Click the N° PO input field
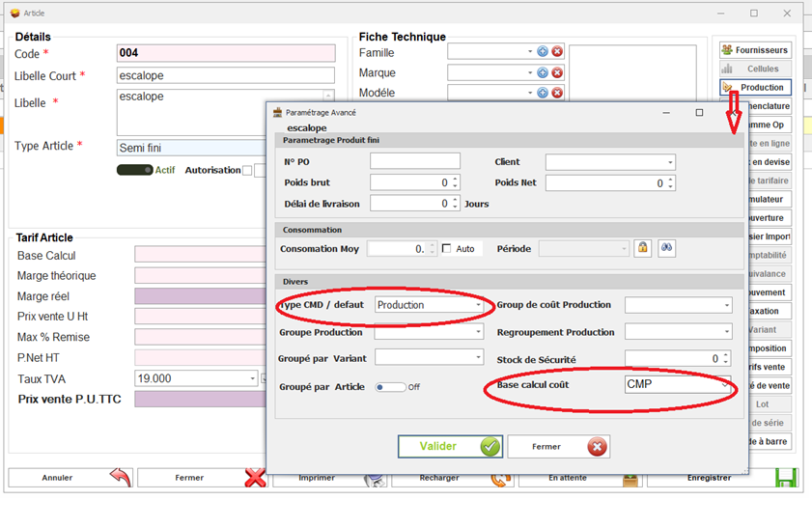The image size is (812, 528). click(x=414, y=162)
